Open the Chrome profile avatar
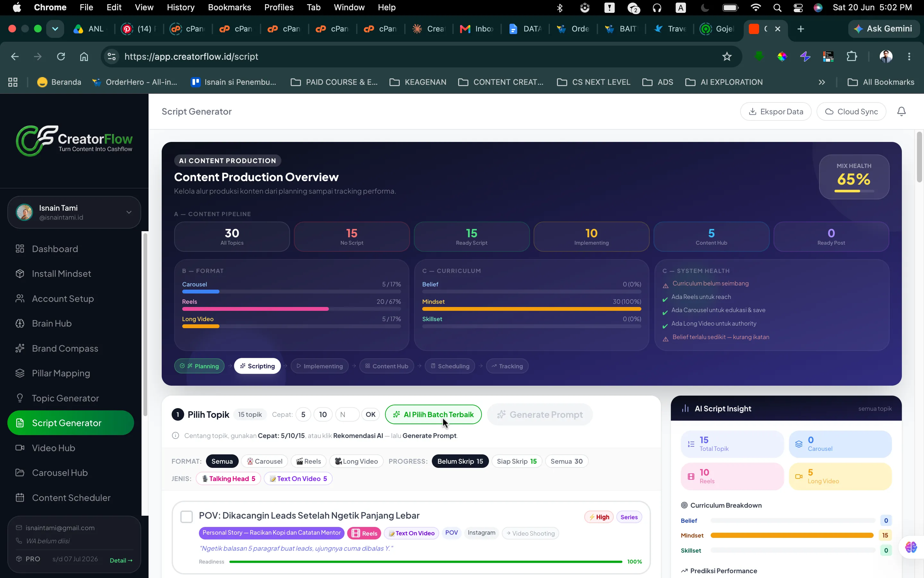924x578 pixels. [886, 57]
